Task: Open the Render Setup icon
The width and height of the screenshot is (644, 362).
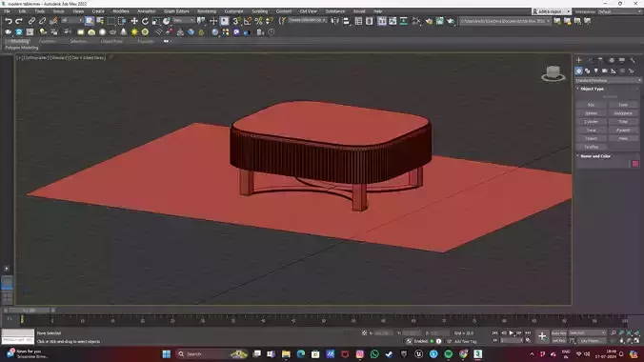Action: [429, 21]
